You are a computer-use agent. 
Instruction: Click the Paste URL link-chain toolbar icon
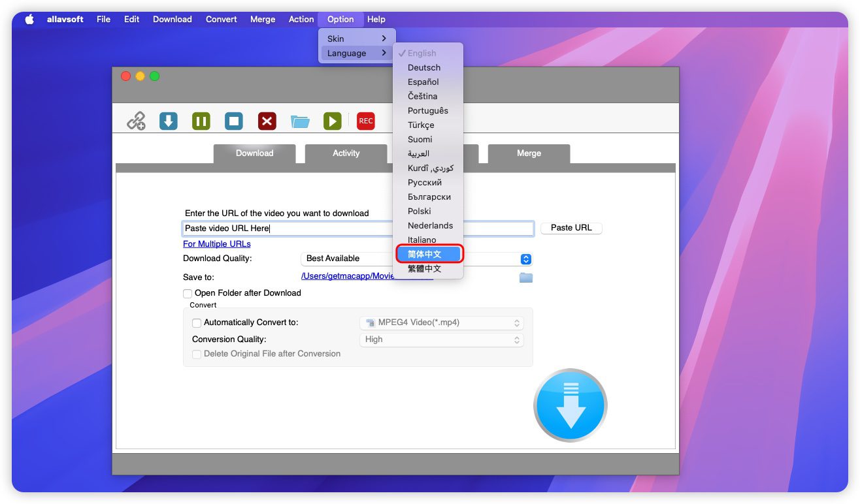136,121
